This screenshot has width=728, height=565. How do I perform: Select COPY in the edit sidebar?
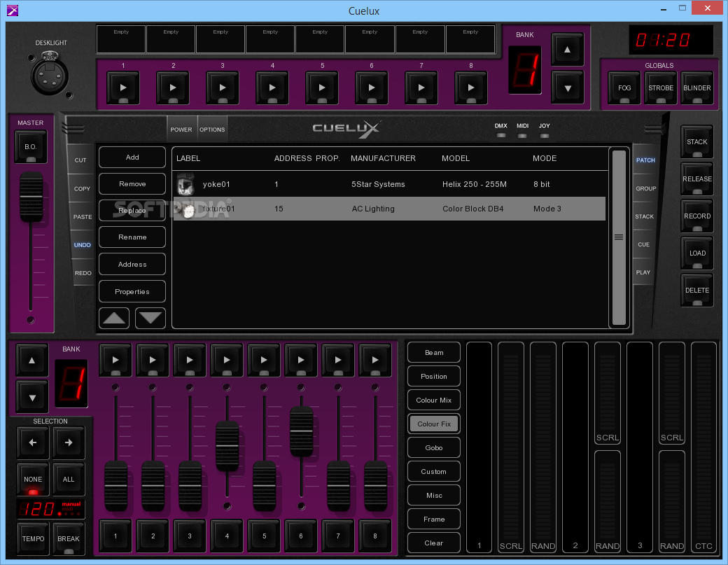pyautogui.click(x=82, y=188)
